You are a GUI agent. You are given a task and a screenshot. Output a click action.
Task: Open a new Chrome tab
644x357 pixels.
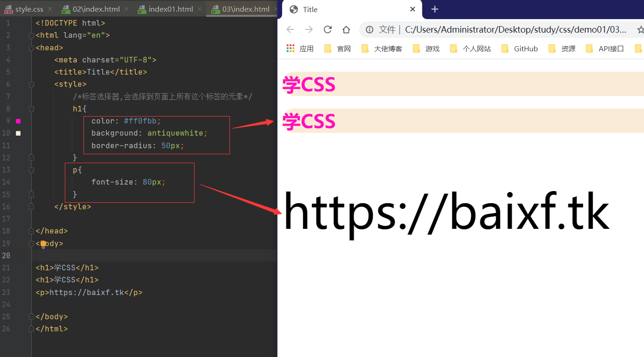435,9
